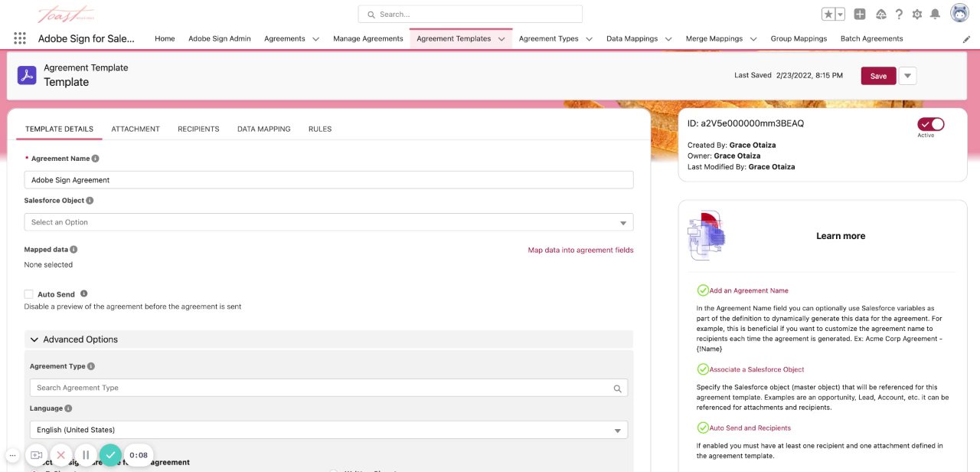Switch to the Data Mapping tab
This screenshot has height=472, width=980.
pos(264,129)
